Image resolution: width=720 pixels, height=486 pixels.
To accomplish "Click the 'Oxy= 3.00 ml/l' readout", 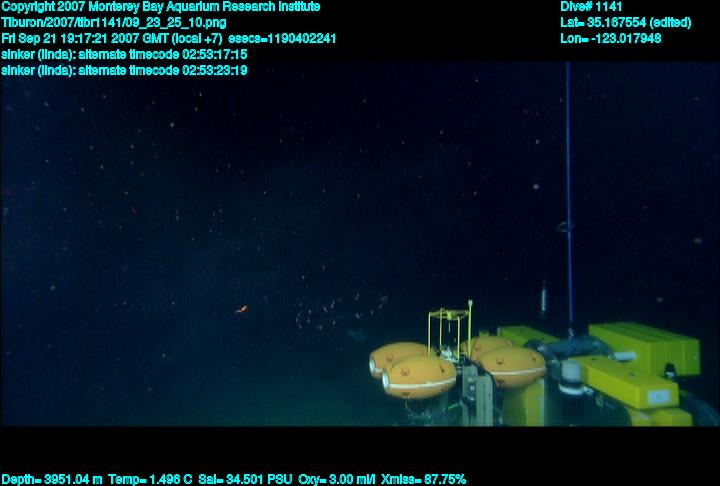I will tap(337, 480).
